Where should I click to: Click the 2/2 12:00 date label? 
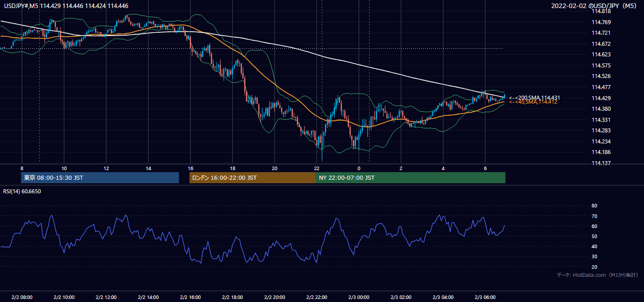point(106,297)
